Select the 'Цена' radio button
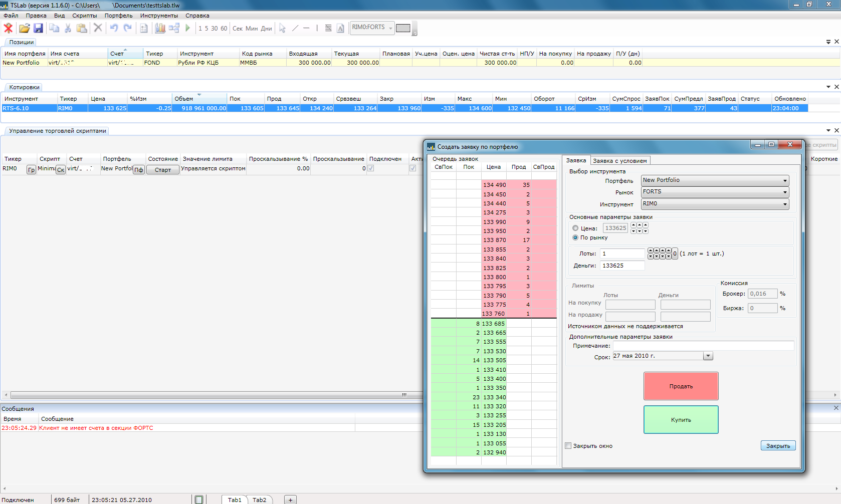Image resolution: width=841 pixels, height=504 pixels. 575,228
